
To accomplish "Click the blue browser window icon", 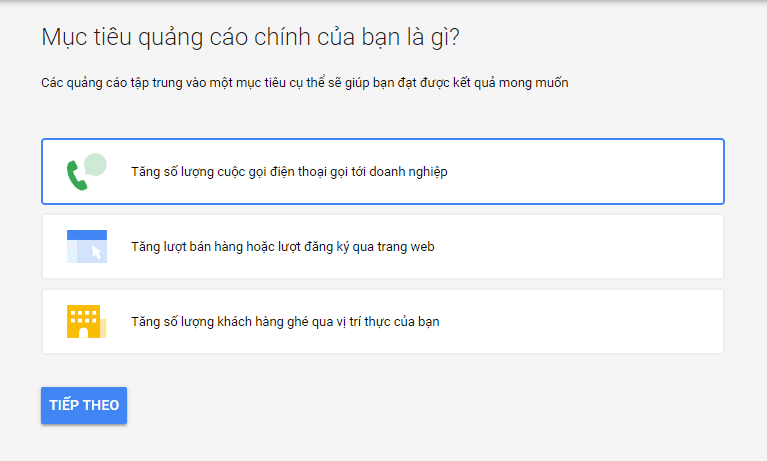I will (86, 246).
